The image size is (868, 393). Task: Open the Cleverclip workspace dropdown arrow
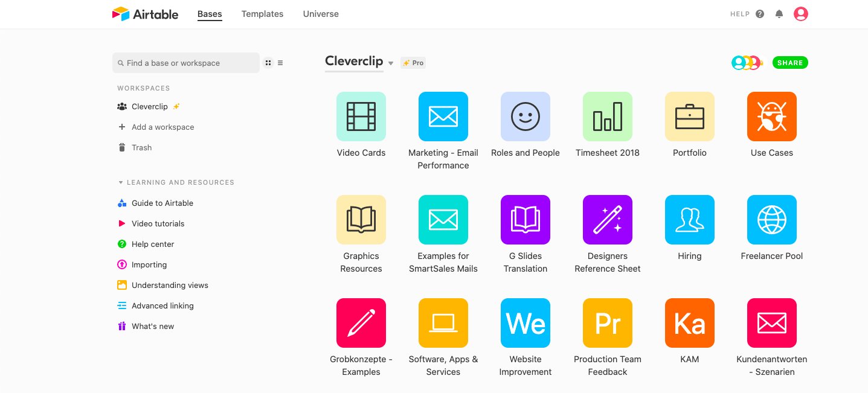point(391,63)
